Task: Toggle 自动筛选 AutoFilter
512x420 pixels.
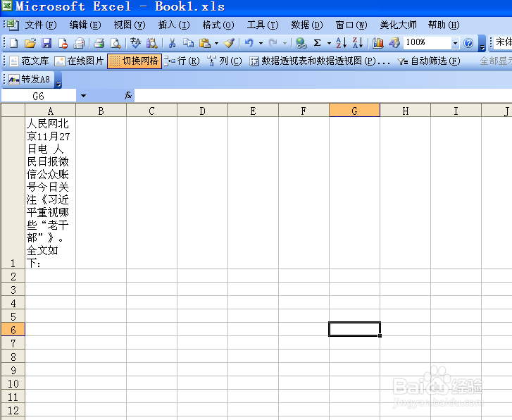Action: [429, 61]
